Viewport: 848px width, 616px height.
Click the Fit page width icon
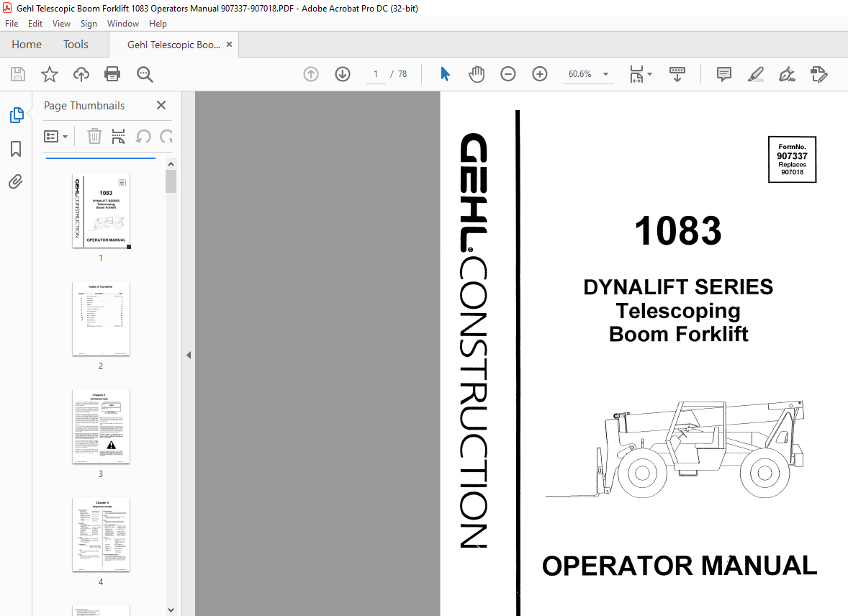click(x=636, y=74)
